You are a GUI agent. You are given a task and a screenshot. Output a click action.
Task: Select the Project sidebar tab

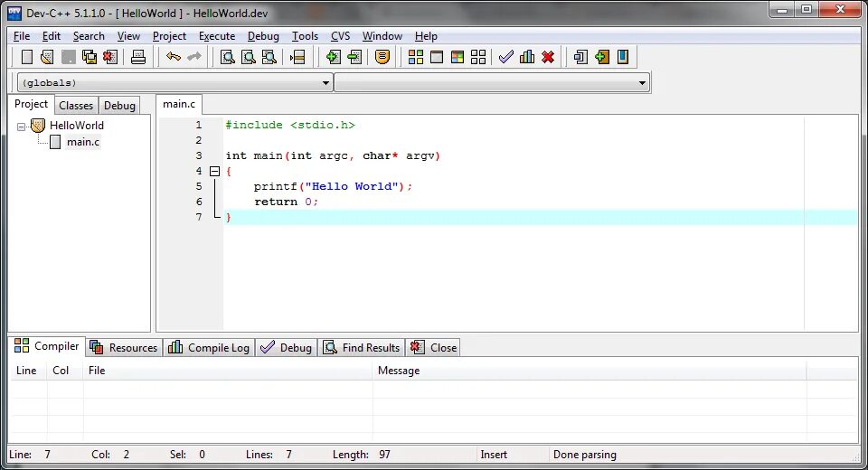pos(31,104)
